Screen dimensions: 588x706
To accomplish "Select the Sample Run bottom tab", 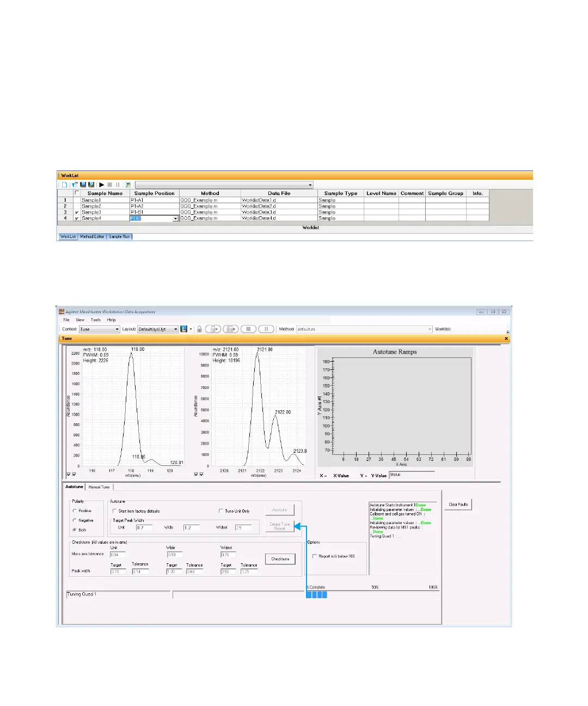I will click(119, 236).
